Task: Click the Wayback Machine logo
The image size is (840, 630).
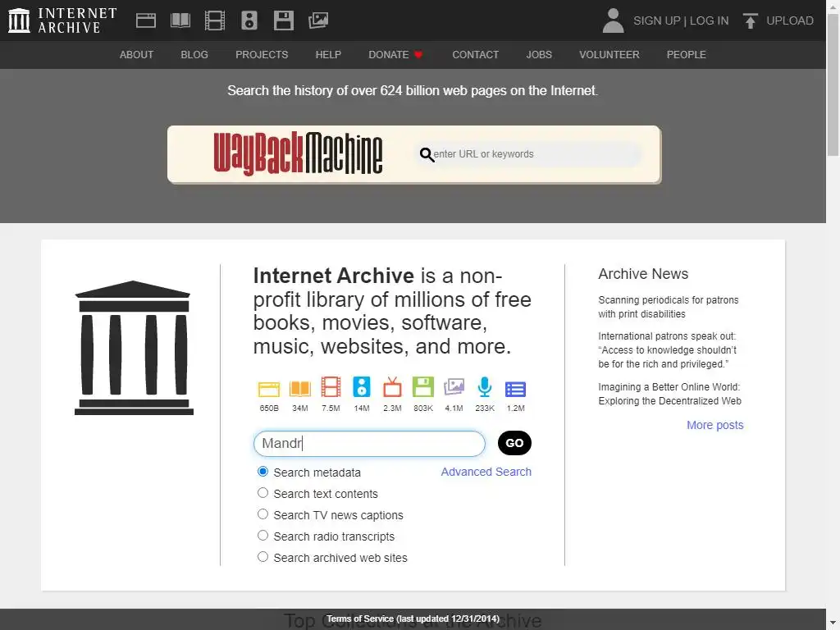Action: coord(298,153)
